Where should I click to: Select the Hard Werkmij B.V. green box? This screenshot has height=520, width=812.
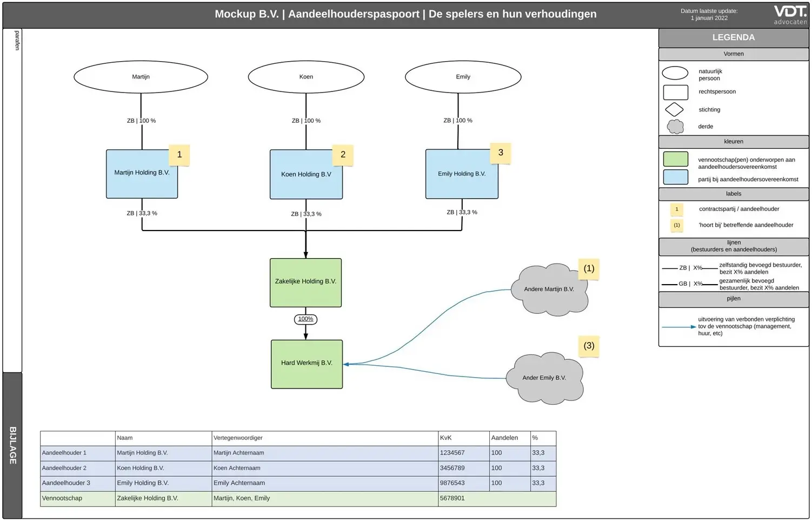tap(307, 364)
